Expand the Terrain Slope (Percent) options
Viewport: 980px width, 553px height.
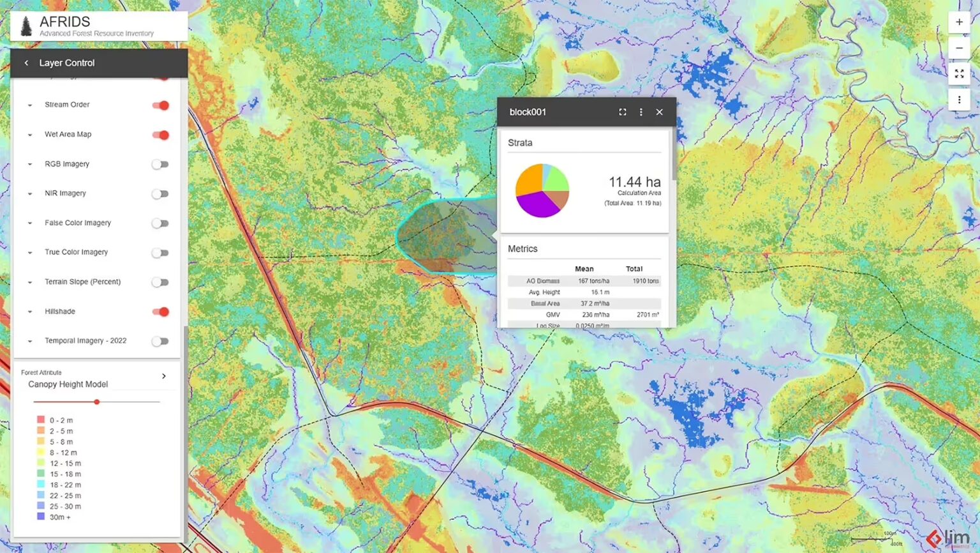point(29,282)
